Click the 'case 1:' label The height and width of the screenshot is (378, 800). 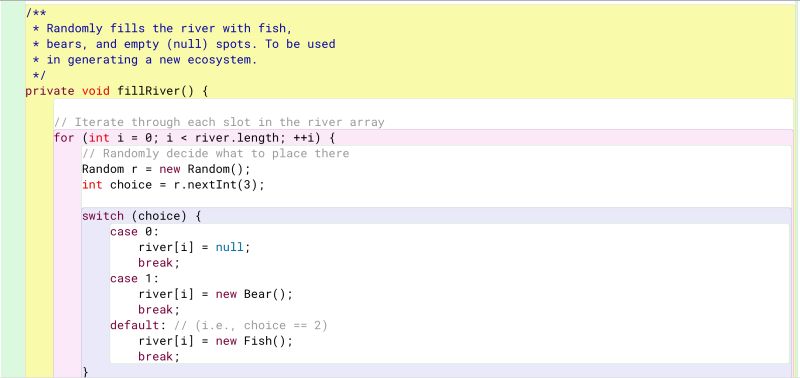click(x=135, y=279)
